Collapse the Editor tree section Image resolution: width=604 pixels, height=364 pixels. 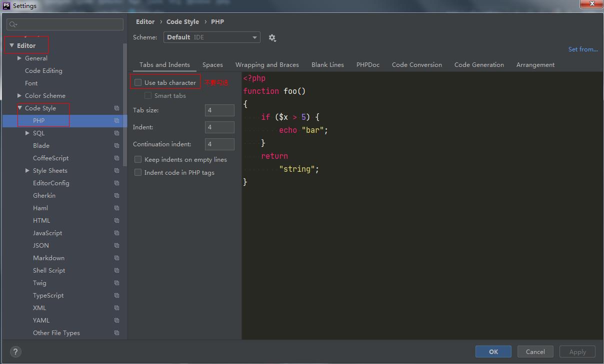[x=11, y=45]
